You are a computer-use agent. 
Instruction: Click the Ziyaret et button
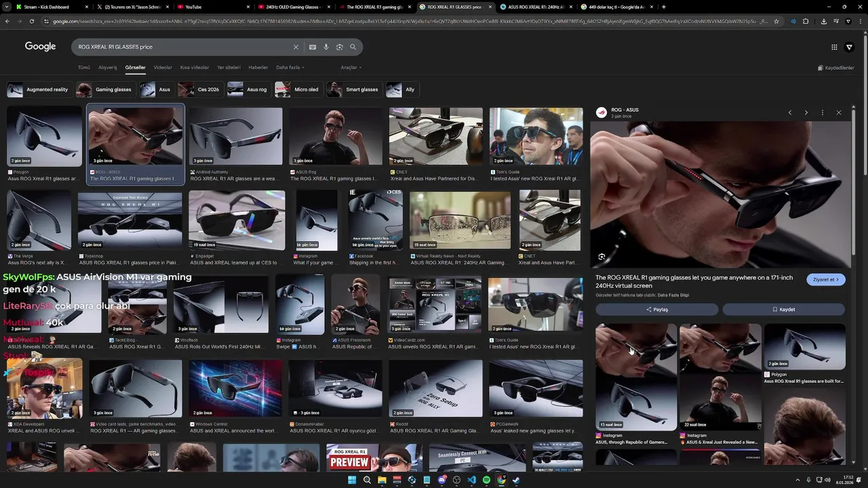click(x=826, y=279)
